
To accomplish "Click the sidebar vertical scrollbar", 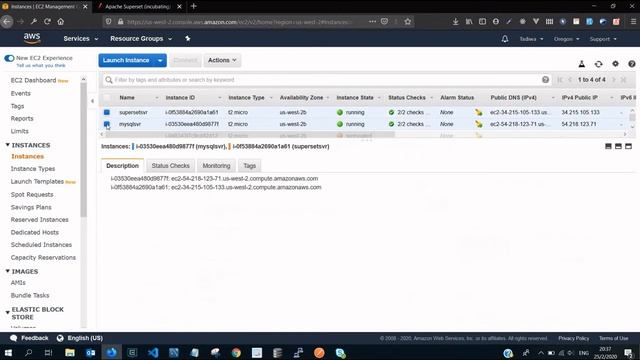I will (84, 151).
